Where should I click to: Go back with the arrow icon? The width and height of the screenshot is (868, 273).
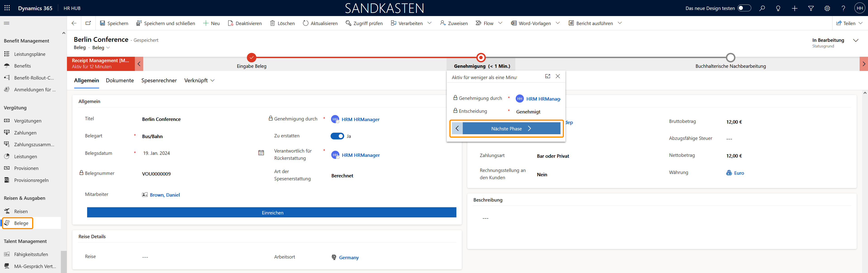[74, 23]
